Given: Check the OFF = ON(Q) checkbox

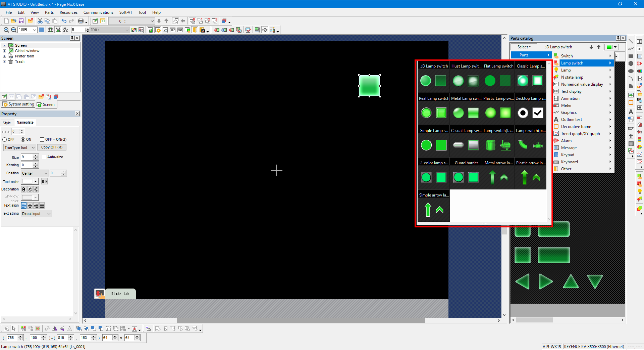Looking at the screenshot, I should (42, 140).
